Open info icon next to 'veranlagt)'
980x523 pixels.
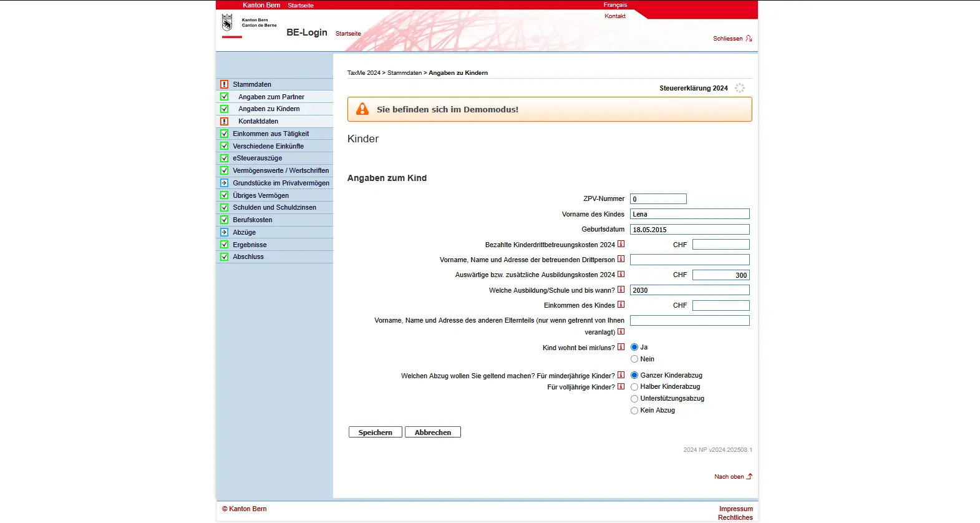tap(621, 331)
